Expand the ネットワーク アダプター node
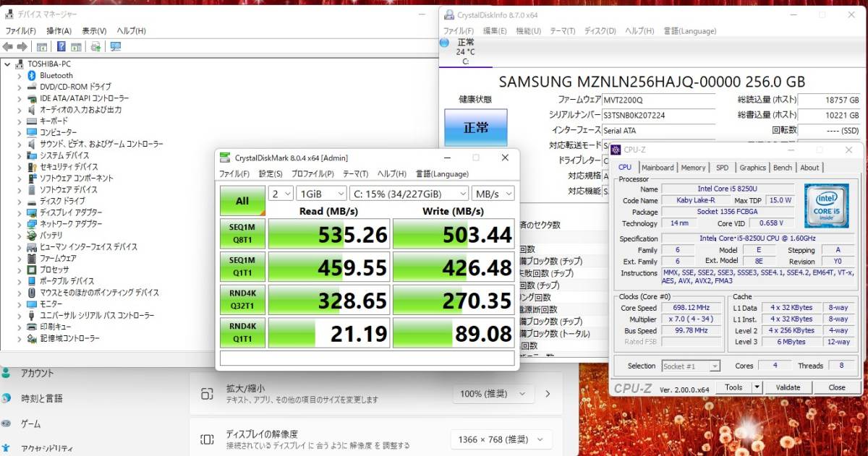This screenshot has height=456, width=868. pyautogui.click(x=19, y=224)
